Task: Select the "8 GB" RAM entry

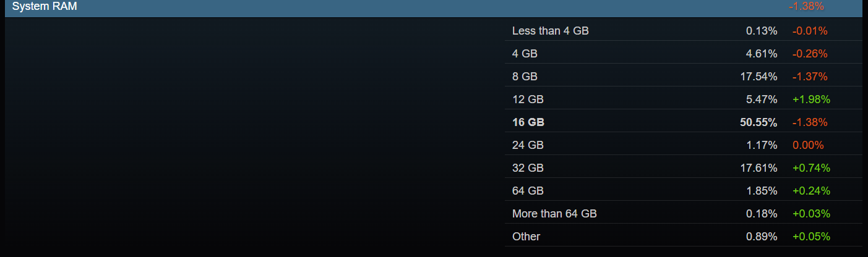Action: (x=525, y=77)
